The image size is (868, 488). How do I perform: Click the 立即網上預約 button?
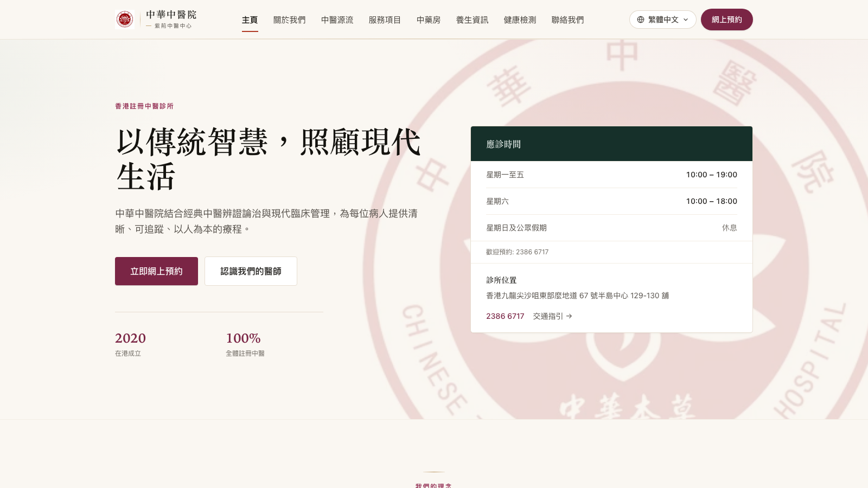pyautogui.click(x=156, y=271)
